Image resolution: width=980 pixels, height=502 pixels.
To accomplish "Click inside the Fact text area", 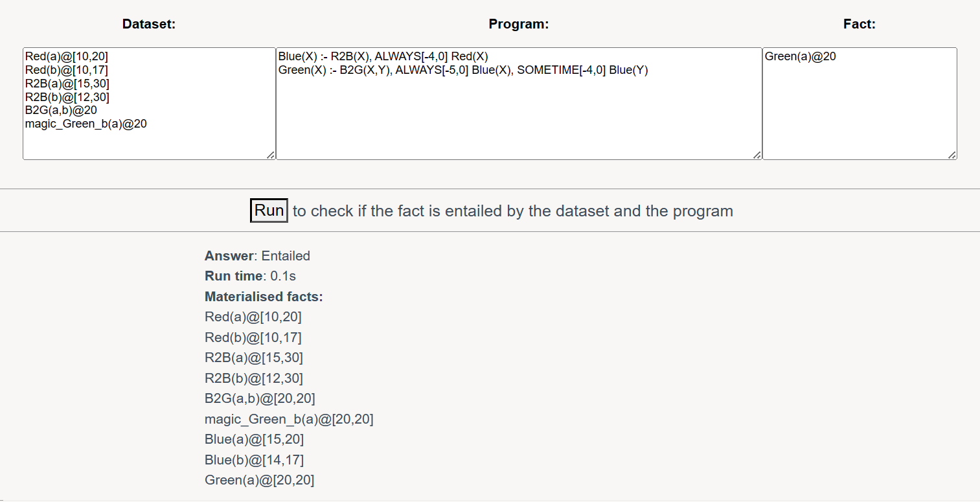I will point(860,104).
